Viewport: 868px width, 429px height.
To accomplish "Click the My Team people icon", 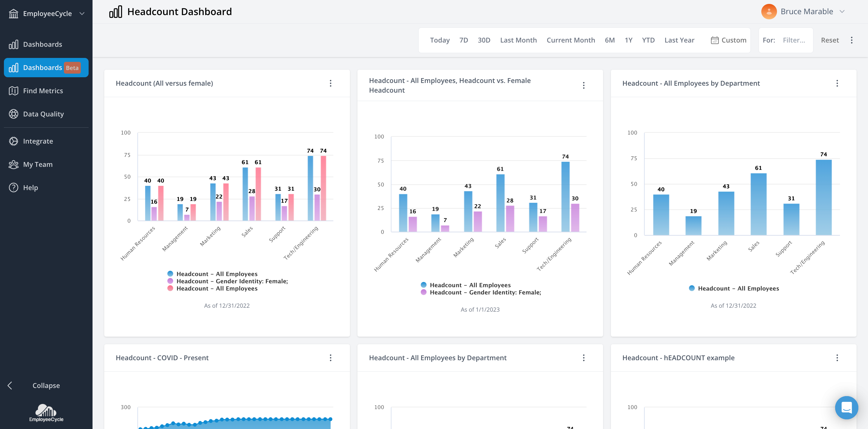I will [14, 164].
